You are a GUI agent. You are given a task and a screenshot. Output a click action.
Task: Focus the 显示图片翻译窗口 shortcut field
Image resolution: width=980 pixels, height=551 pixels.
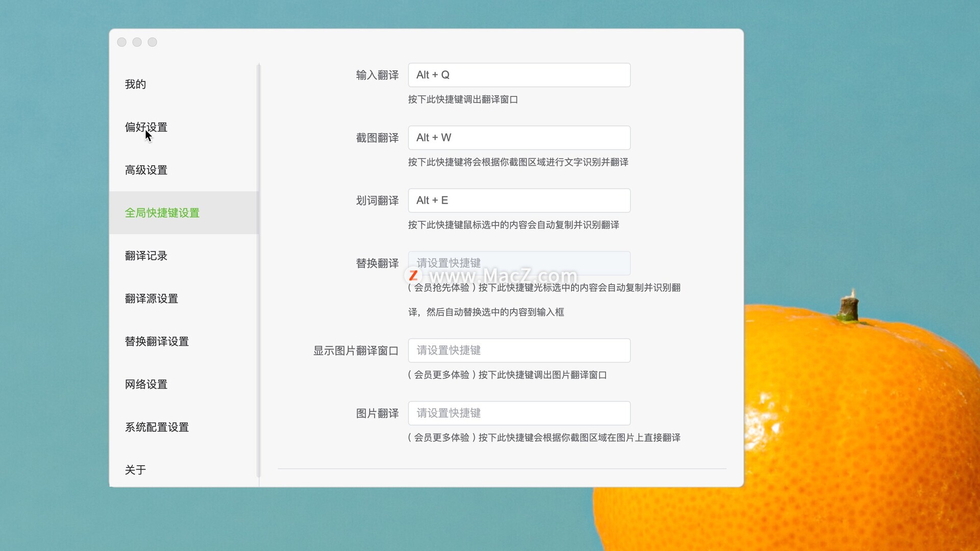pos(519,350)
